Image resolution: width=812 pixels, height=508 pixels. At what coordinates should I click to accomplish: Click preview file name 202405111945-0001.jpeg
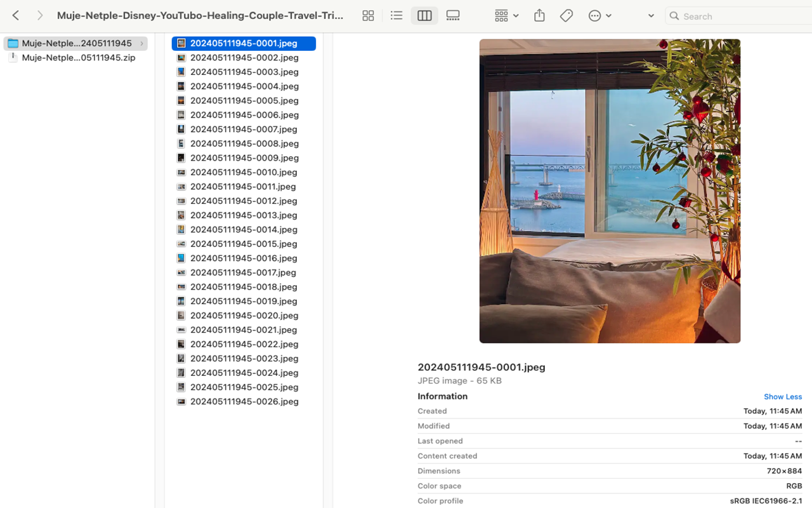click(x=481, y=367)
